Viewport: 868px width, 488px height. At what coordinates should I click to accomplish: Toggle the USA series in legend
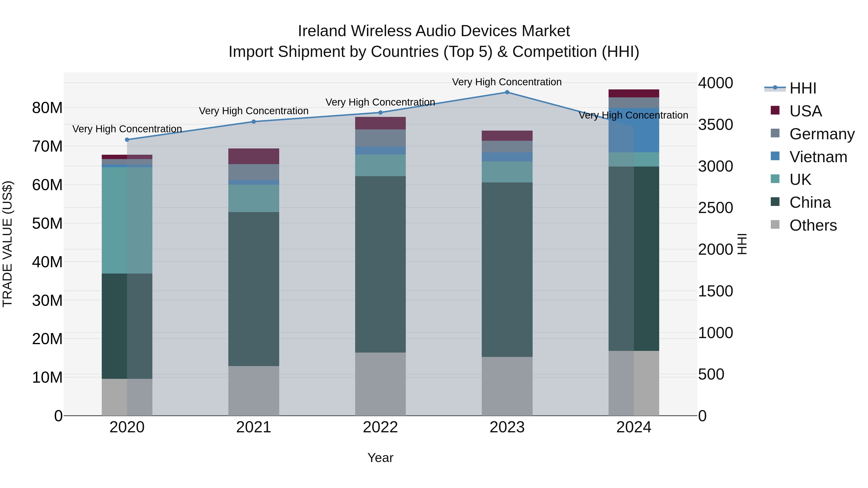pyautogui.click(x=796, y=111)
